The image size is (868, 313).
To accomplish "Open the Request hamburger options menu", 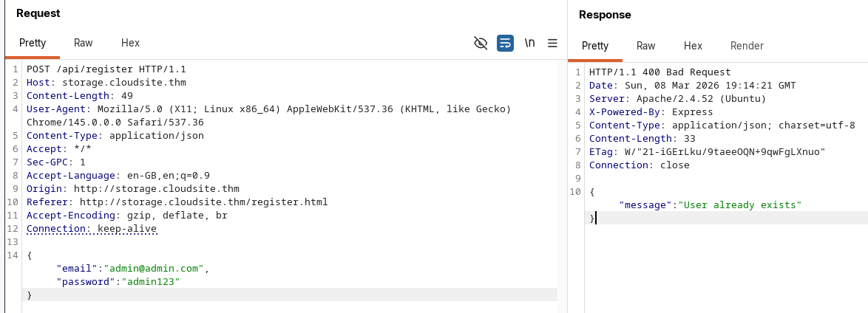I will (x=552, y=44).
